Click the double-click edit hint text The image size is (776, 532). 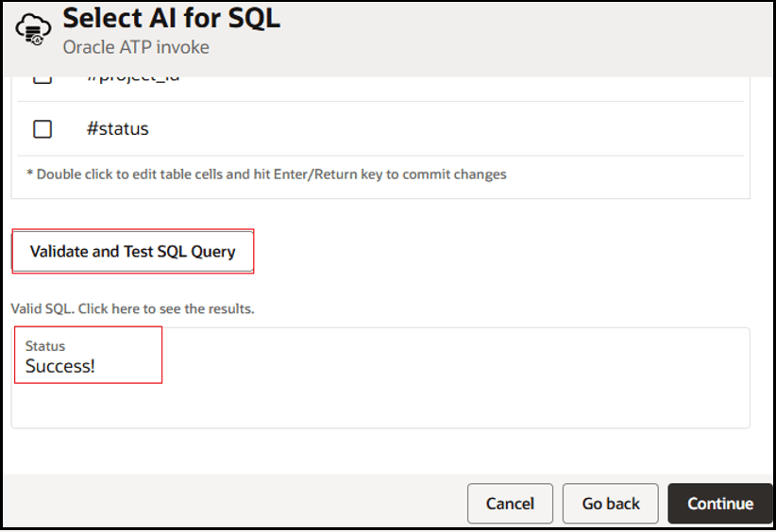(x=266, y=175)
